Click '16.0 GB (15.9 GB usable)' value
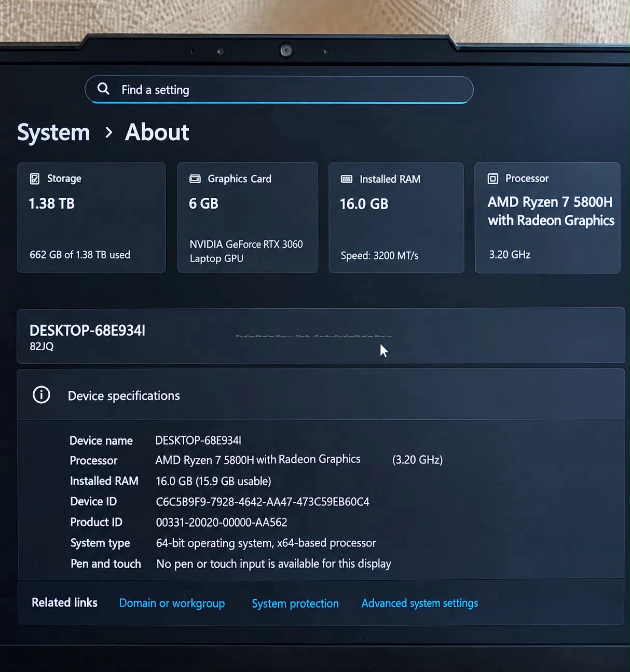 [213, 481]
